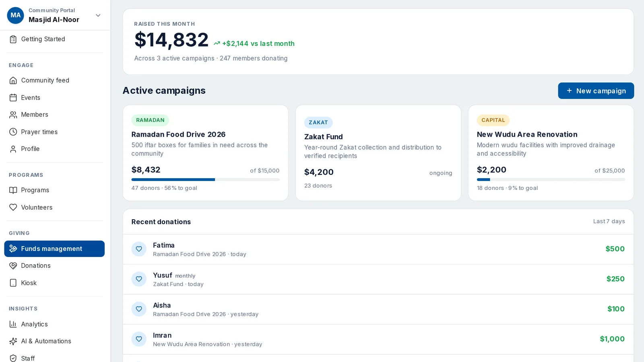Viewport: 644px width, 362px height.
Task: Click the Getting Started clipboard icon
Action: pos(13,39)
